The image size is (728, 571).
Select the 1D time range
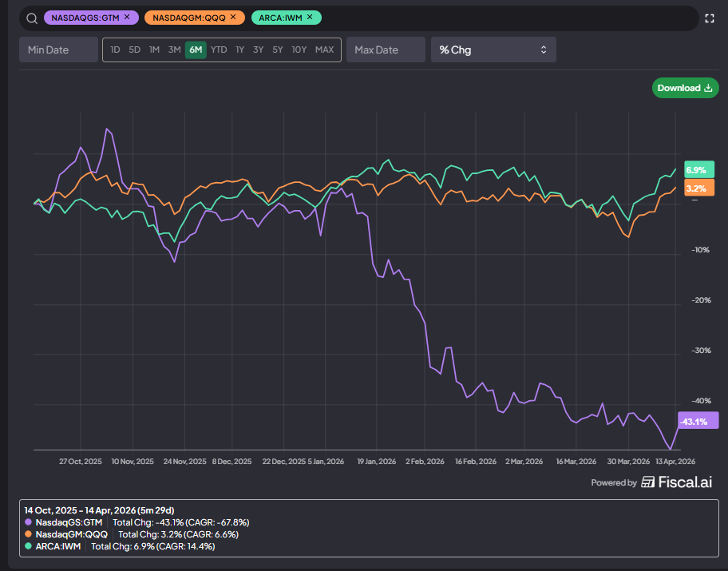115,50
